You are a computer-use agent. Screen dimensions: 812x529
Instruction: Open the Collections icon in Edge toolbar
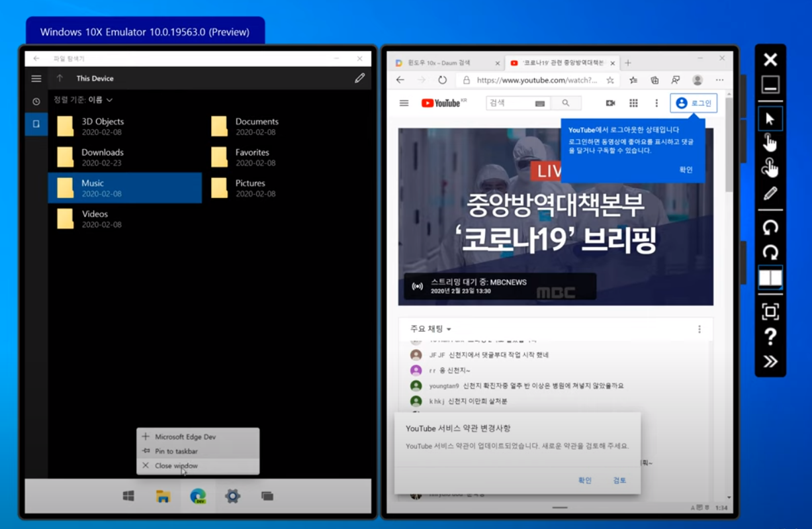[654, 79]
